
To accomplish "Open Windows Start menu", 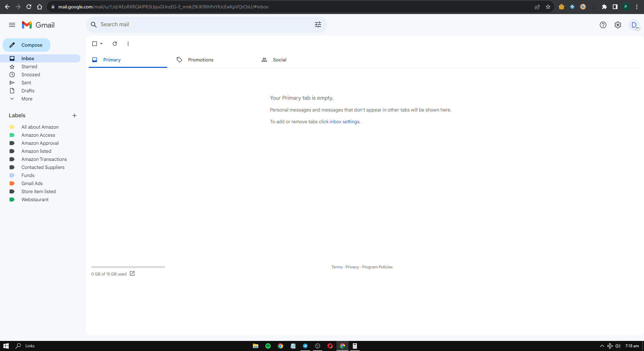I will tap(6, 346).
